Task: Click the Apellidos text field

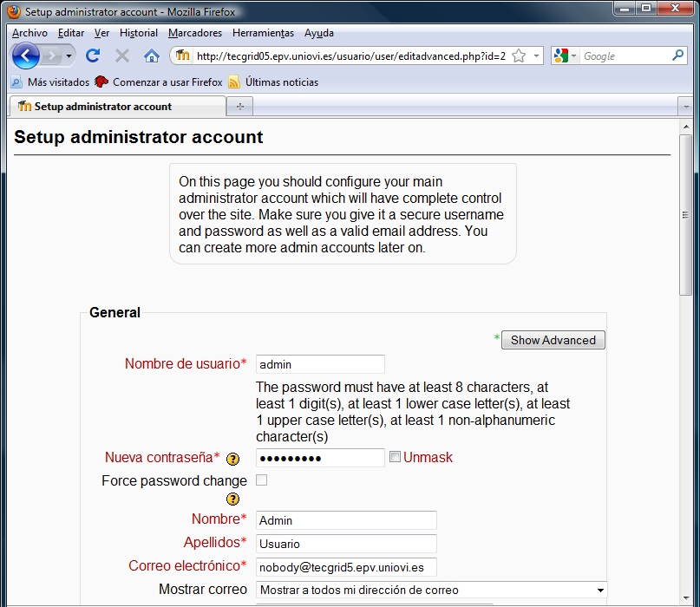Action: (346, 544)
